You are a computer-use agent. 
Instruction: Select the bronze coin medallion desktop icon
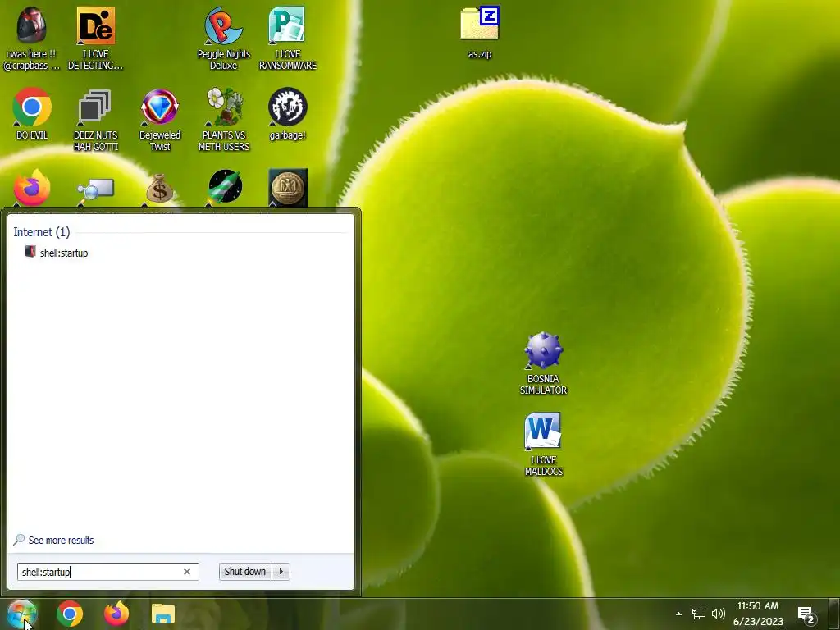coord(288,188)
